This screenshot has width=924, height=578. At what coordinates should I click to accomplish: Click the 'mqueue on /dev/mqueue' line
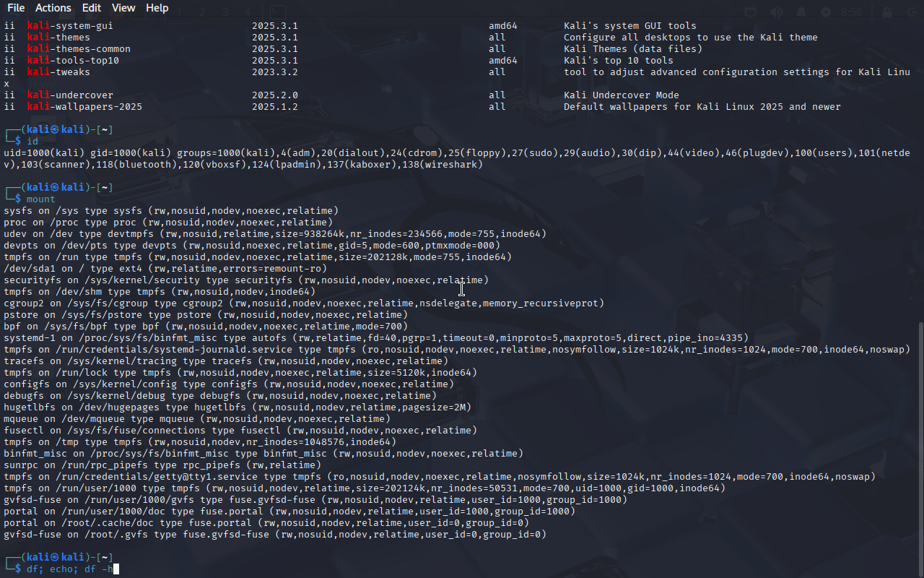(197, 419)
